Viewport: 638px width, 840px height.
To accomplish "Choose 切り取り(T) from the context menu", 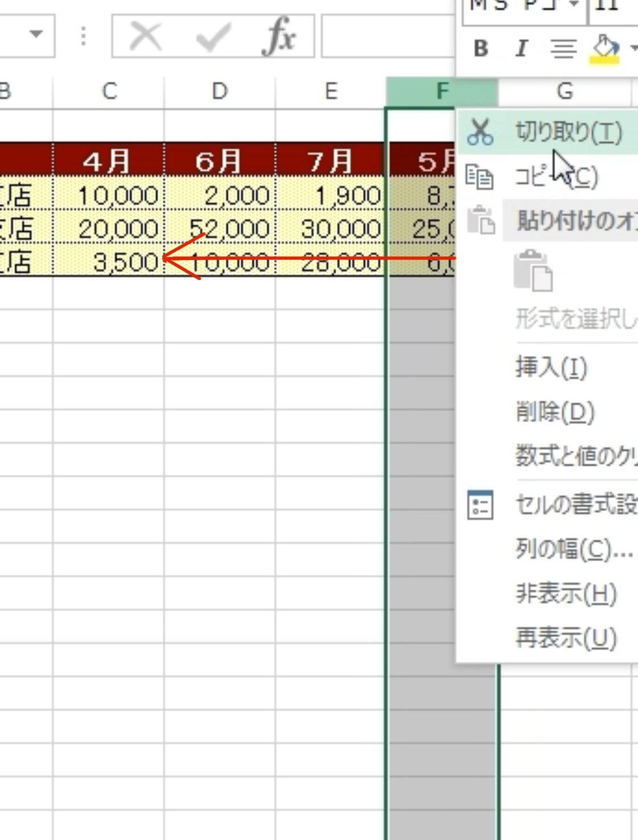I will coord(547,132).
